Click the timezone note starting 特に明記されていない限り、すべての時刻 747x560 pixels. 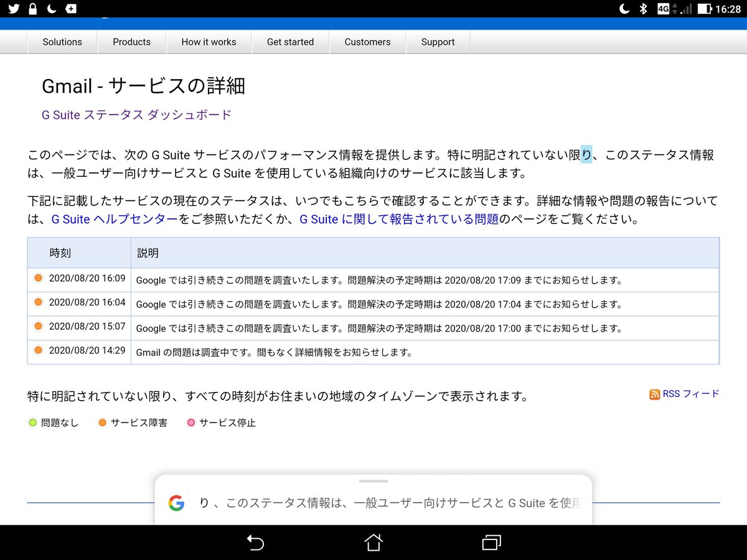[x=278, y=396]
